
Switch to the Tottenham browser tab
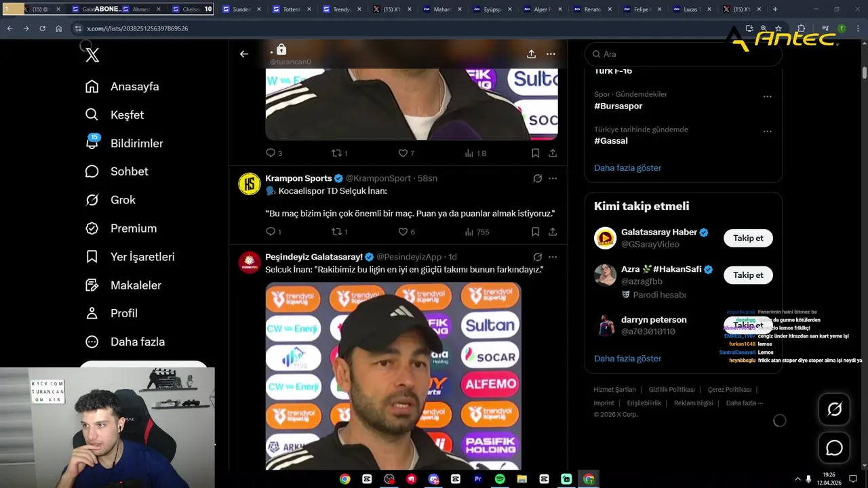coord(291,9)
